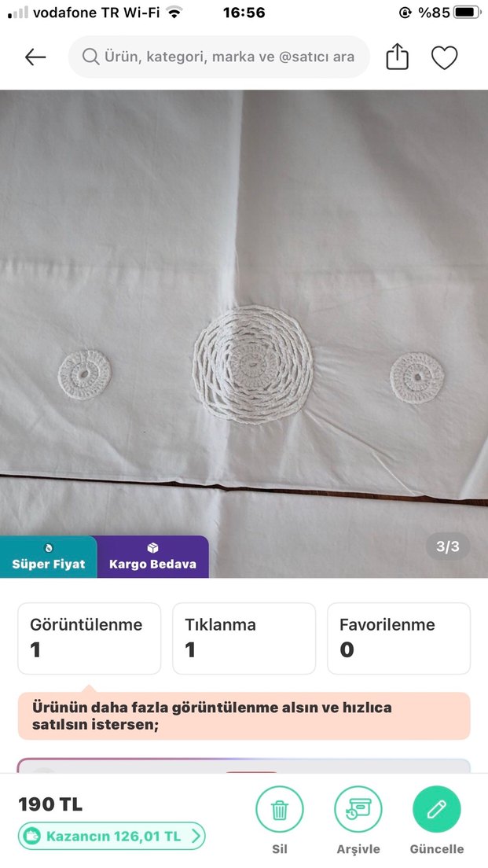
Task: Select the Kargo Bedava badge
Action: (x=152, y=557)
